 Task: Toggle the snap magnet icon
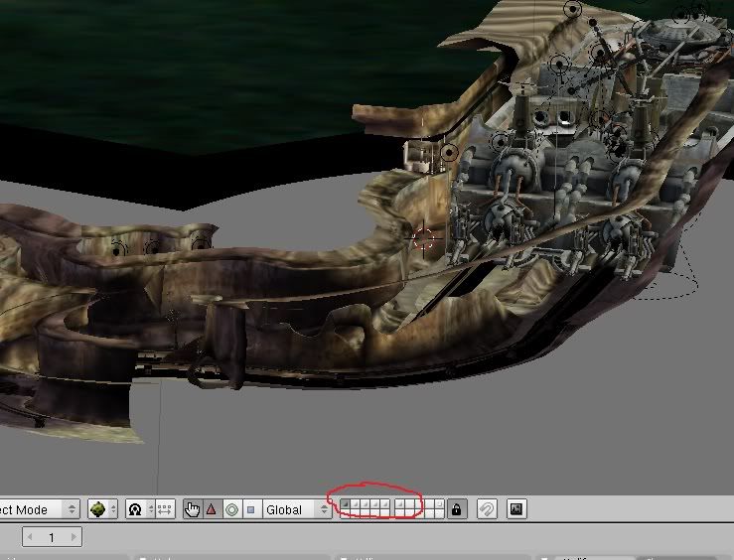[x=487, y=509]
